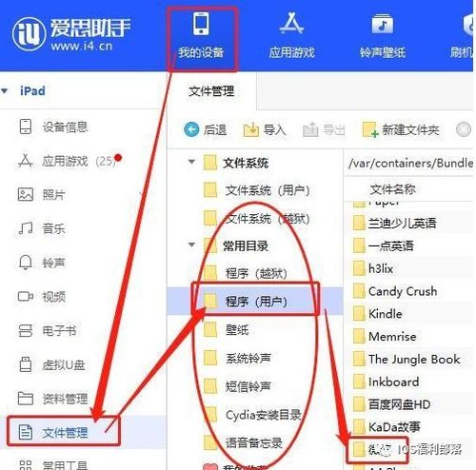476x470 pixels.
Task: Open 铃声 in sidebar
Action: (41, 263)
